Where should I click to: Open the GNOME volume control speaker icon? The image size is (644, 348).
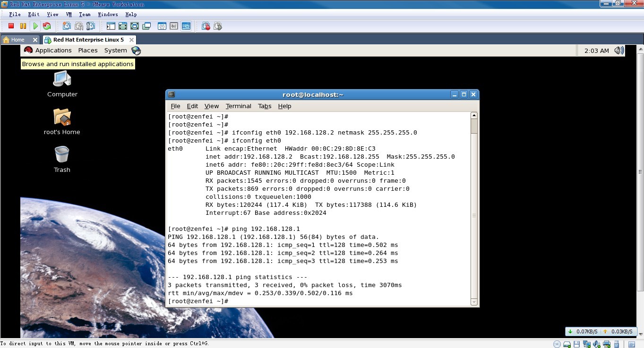(618, 51)
